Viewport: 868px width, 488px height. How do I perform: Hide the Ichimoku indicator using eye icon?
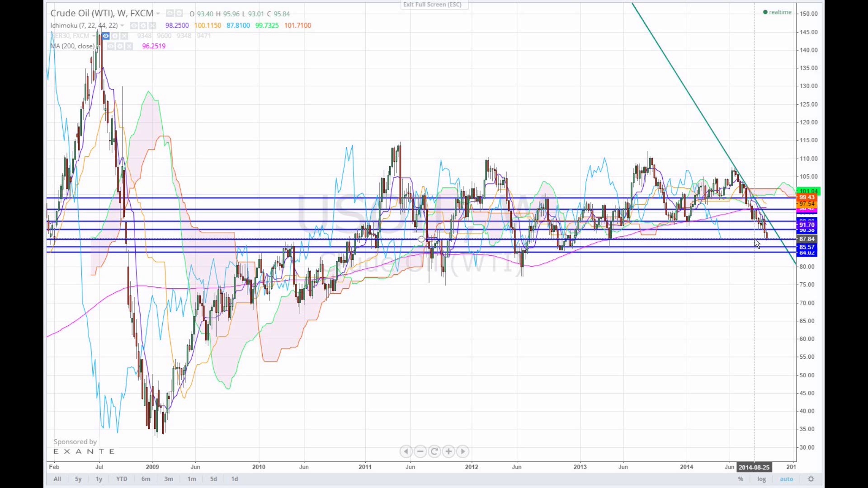coord(134,26)
